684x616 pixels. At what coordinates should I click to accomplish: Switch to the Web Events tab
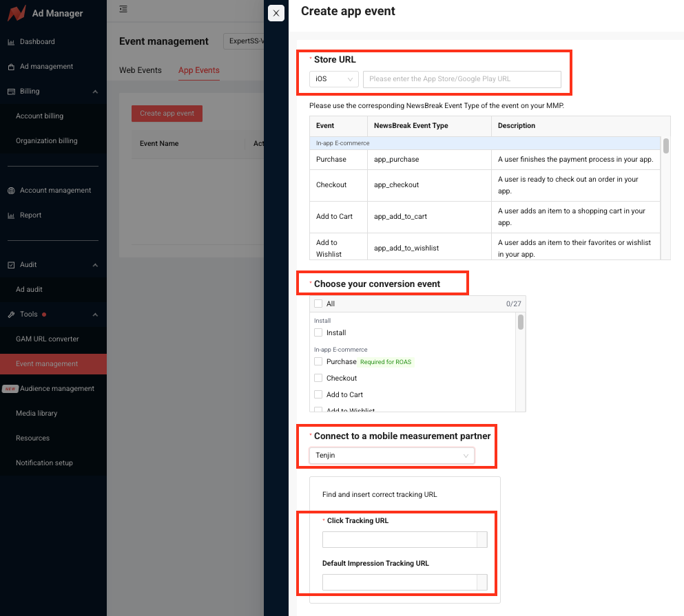(141, 70)
